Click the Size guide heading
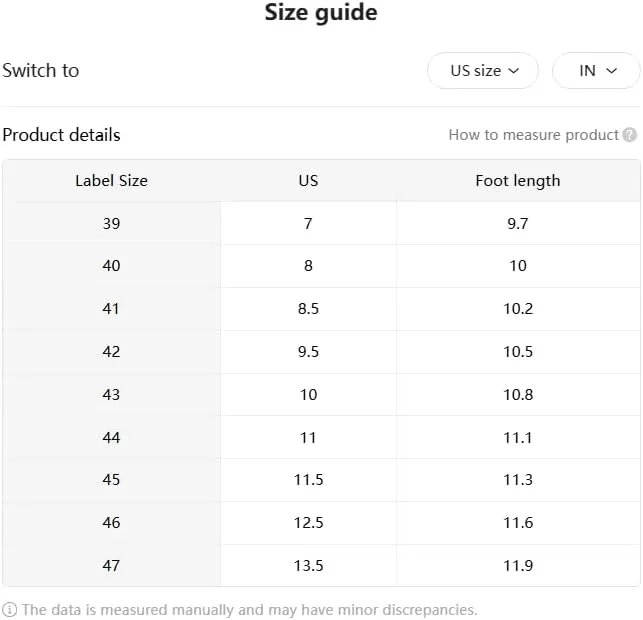 click(x=321, y=13)
